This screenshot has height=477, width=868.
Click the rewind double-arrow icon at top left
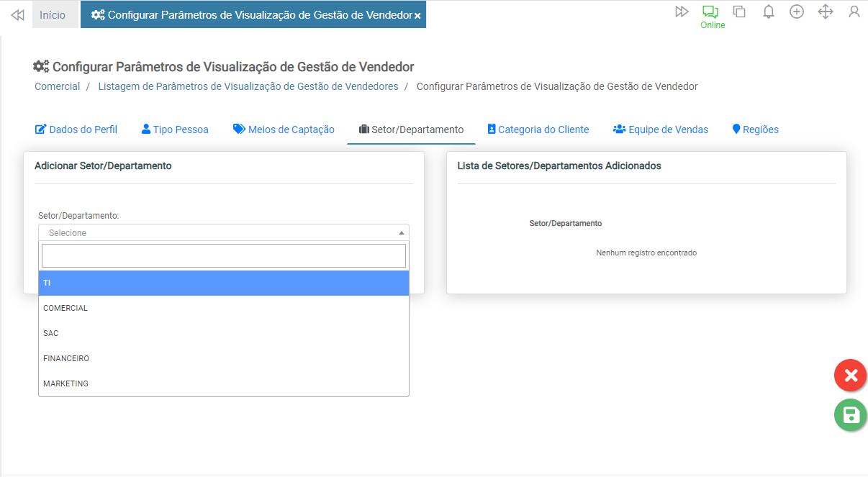coord(18,15)
